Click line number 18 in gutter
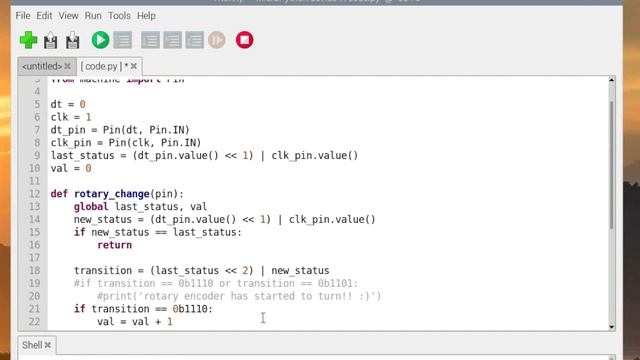Screen dimensions: 640x360 point(34,271)
